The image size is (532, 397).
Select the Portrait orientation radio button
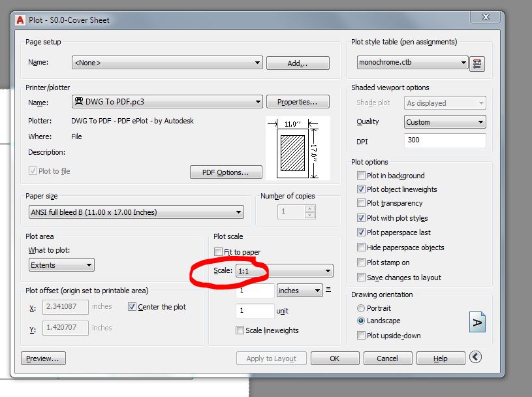tap(361, 308)
